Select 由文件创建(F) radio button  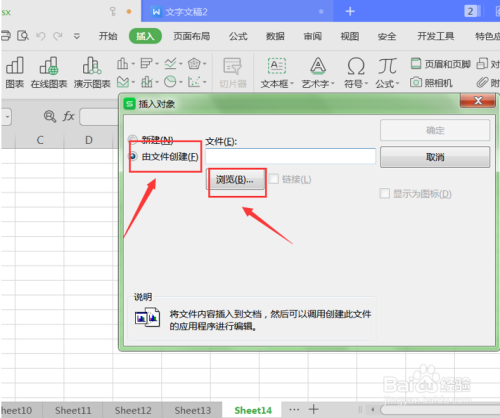(133, 156)
